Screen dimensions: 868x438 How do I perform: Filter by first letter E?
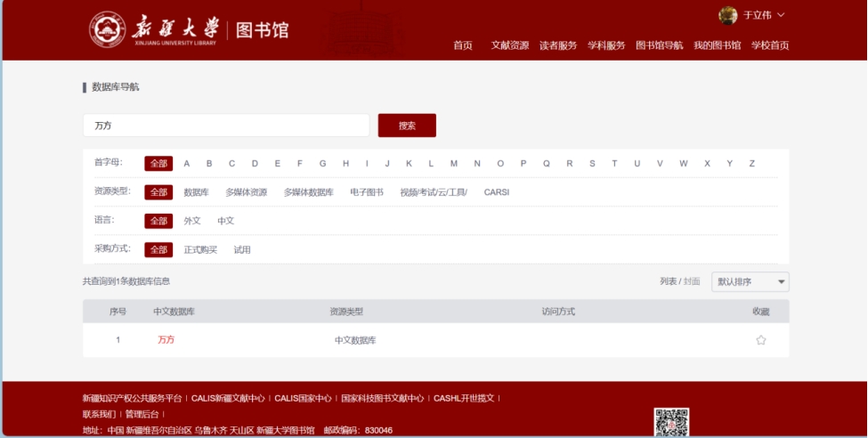pos(278,163)
